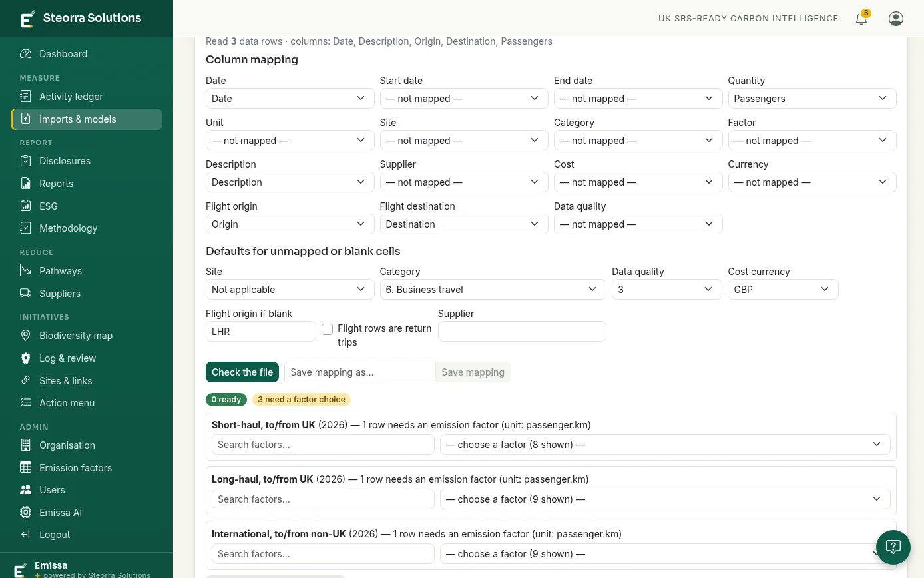Click the ESG sidebar icon
This screenshot has width=924, height=578.
[25, 206]
